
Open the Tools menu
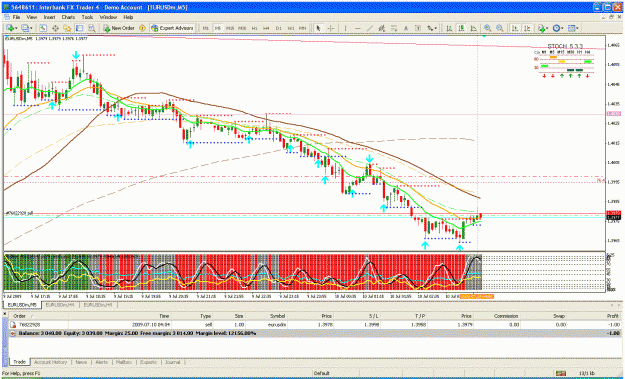tap(87, 17)
